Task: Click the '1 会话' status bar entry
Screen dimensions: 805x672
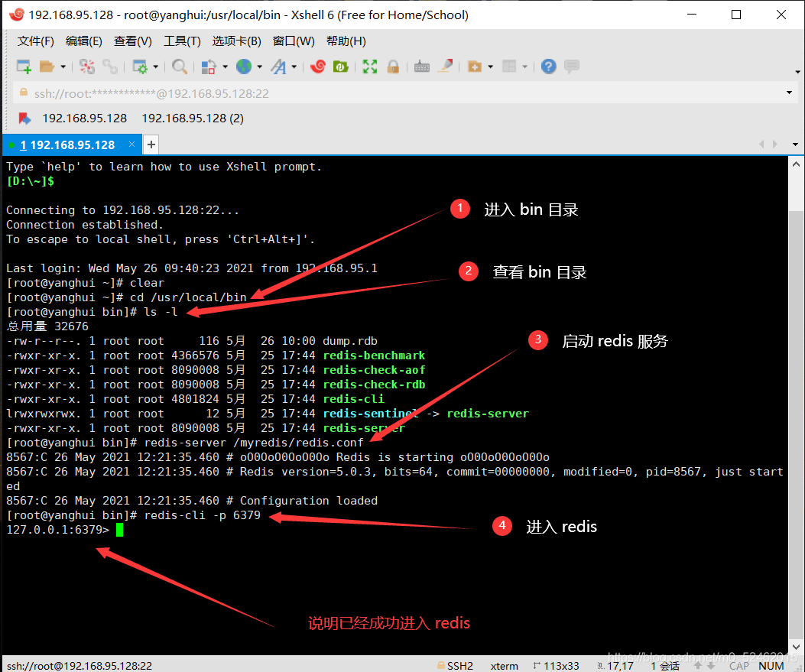Action: point(665,666)
